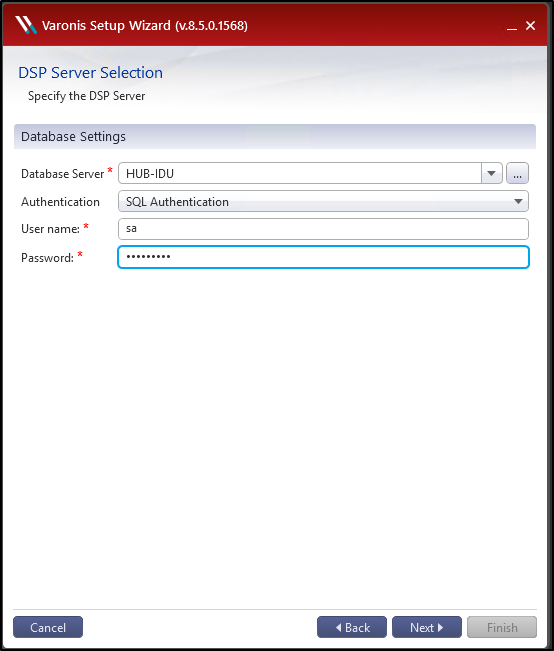Close the Varonis Setup Wizard window
This screenshot has height=651, width=554.
pos(530,26)
